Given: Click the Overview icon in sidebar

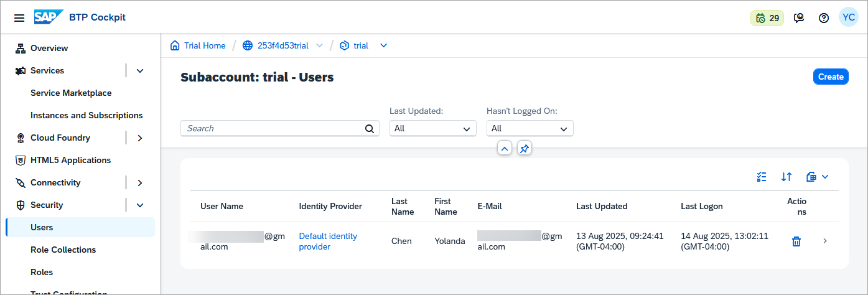Looking at the screenshot, I should pos(20,48).
